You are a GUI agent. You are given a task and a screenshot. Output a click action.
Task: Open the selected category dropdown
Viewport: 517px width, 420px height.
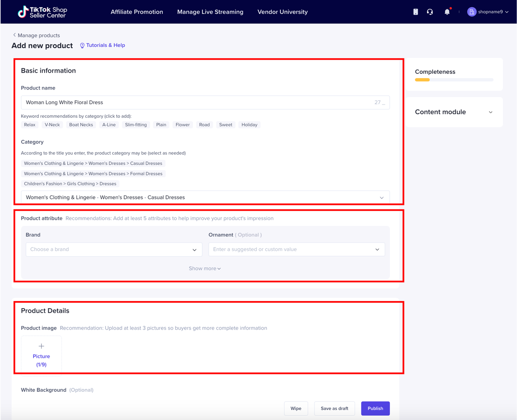[205, 197]
